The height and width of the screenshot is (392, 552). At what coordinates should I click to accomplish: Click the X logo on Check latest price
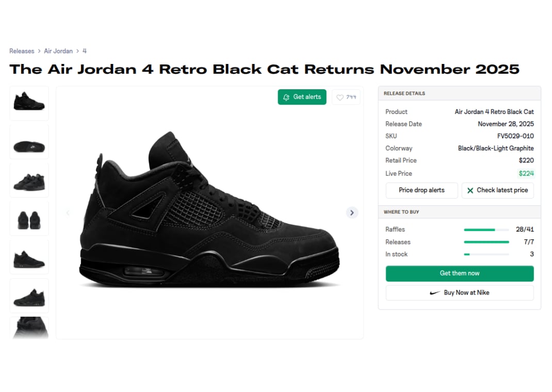point(470,190)
